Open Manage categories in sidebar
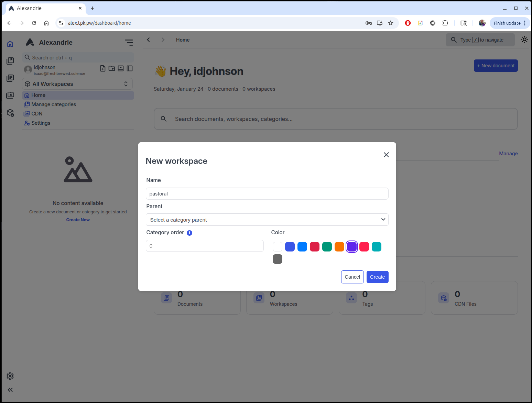 [54, 104]
